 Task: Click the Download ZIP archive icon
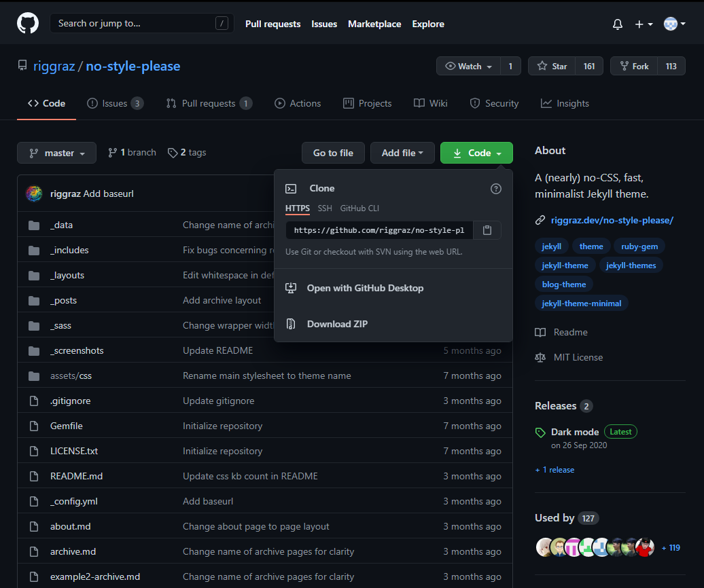click(x=291, y=324)
